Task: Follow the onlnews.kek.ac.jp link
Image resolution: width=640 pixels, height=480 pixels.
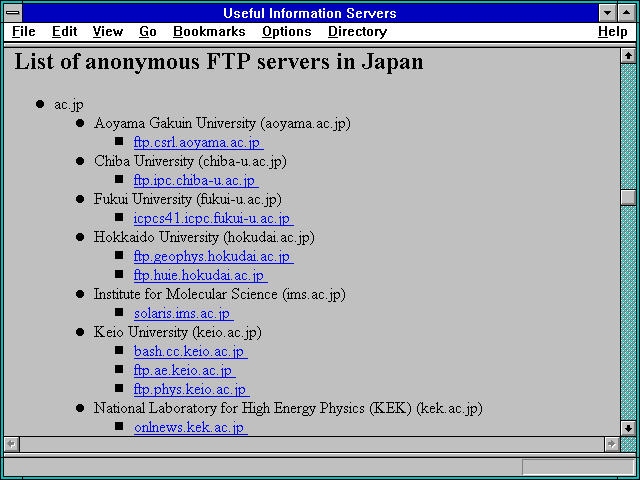Action: tap(191, 427)
